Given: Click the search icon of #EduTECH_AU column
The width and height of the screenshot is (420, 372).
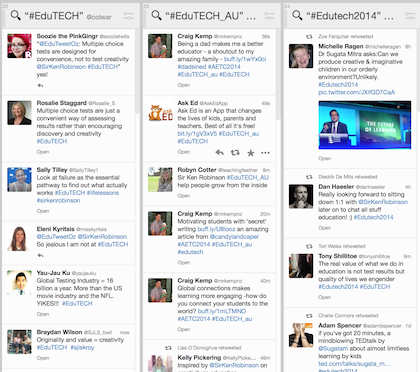Looking at the screenshot, I should click(156, 15).
